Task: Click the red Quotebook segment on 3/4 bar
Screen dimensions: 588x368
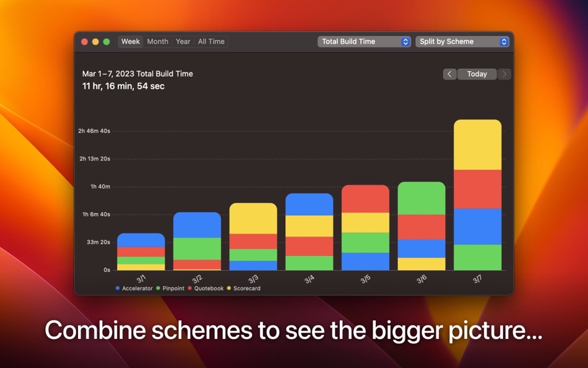Action: coord(309,247)
